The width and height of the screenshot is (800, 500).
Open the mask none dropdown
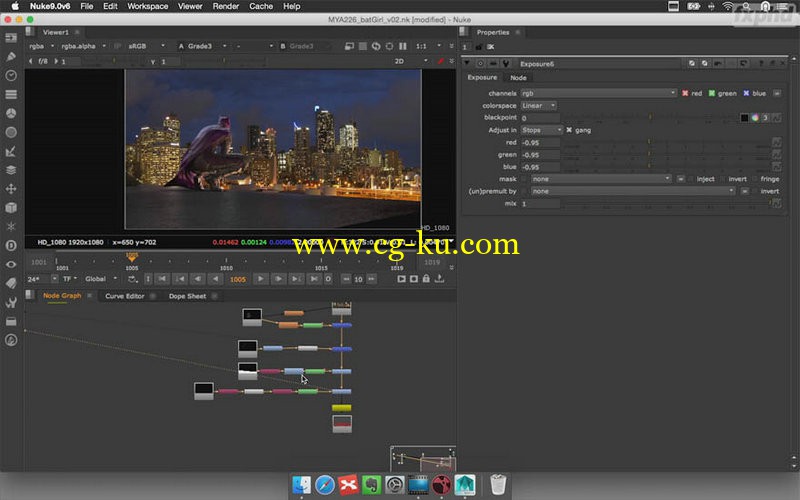coord(601,179)
